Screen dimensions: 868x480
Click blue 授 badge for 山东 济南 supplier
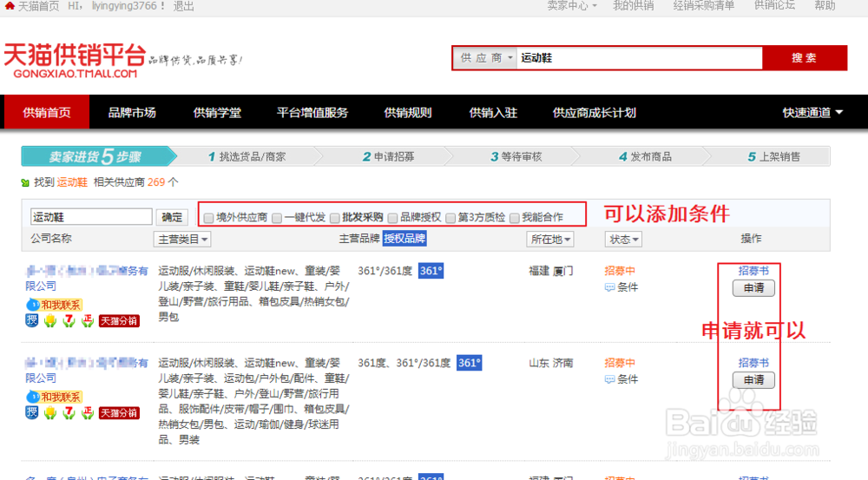(32, 412)
